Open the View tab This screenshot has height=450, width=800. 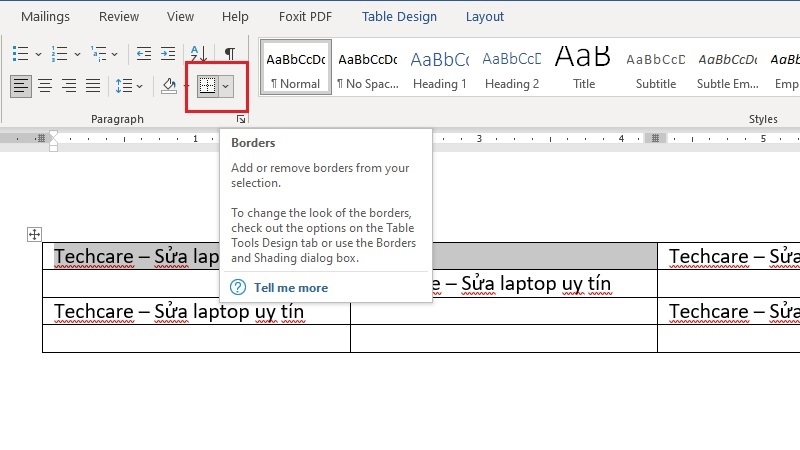coord(180,16)
